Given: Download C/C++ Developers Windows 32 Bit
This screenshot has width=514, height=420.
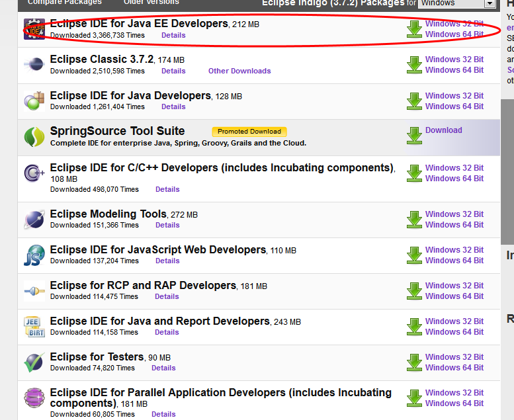Looking at the screenshot, I should 454,168.
